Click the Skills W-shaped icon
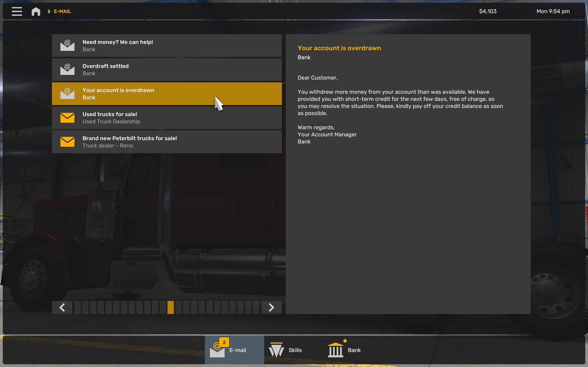588x367 pixels. (276, 350)
